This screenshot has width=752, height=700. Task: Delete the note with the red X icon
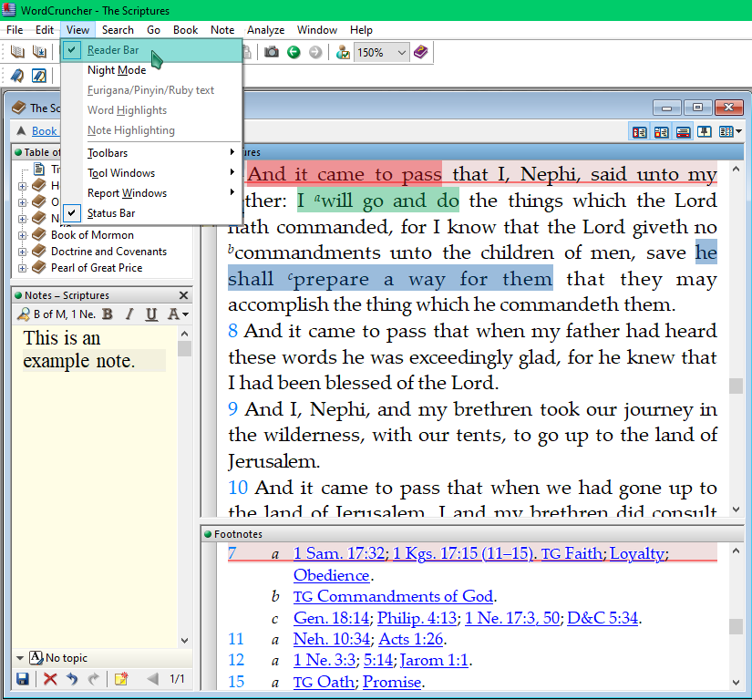[x=50, y=679]
